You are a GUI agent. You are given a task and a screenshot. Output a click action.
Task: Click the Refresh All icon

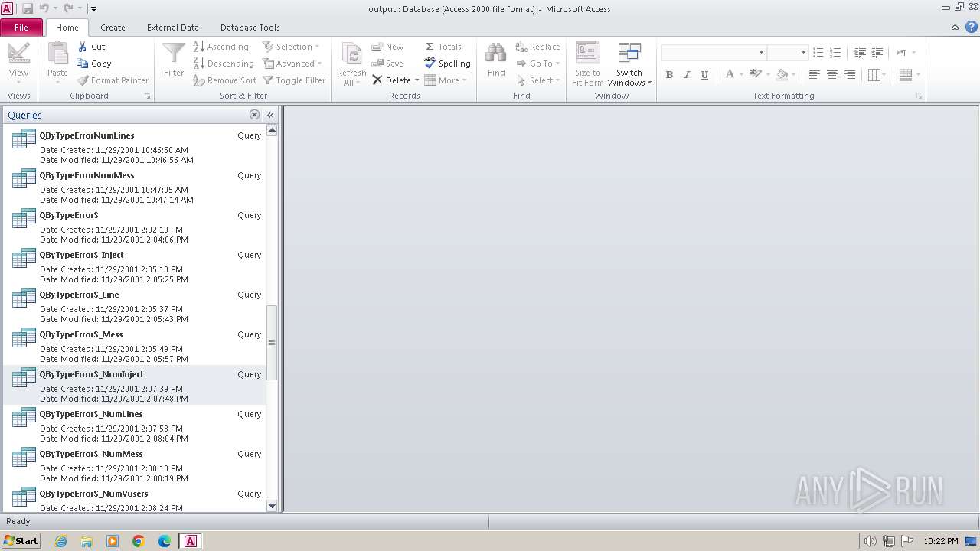pyautogui.click(x=351, y=54)
